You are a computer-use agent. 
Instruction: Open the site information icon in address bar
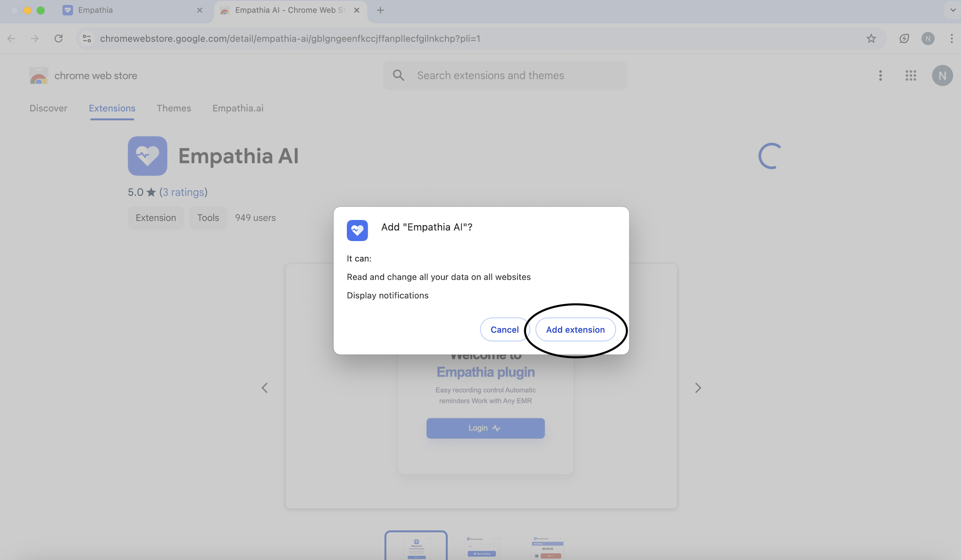pos(87,39)
